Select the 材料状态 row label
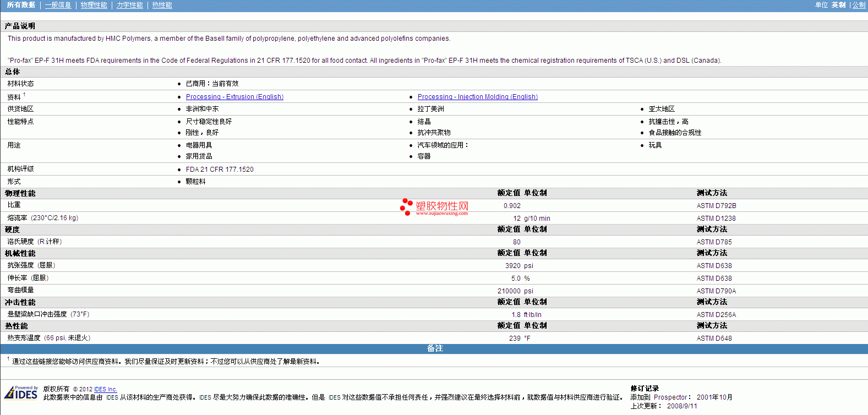Image resolution: width=868 pixels, height=415 pixels. coord(20,84)
